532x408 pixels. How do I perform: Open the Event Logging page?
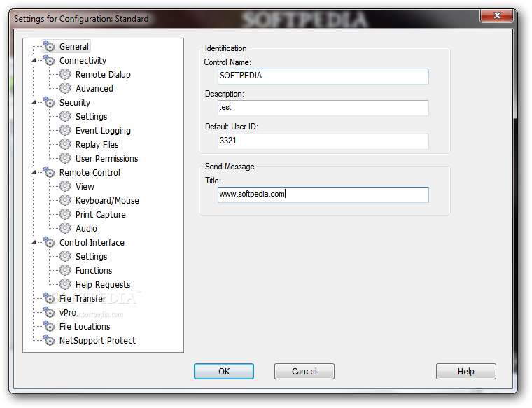103,131
